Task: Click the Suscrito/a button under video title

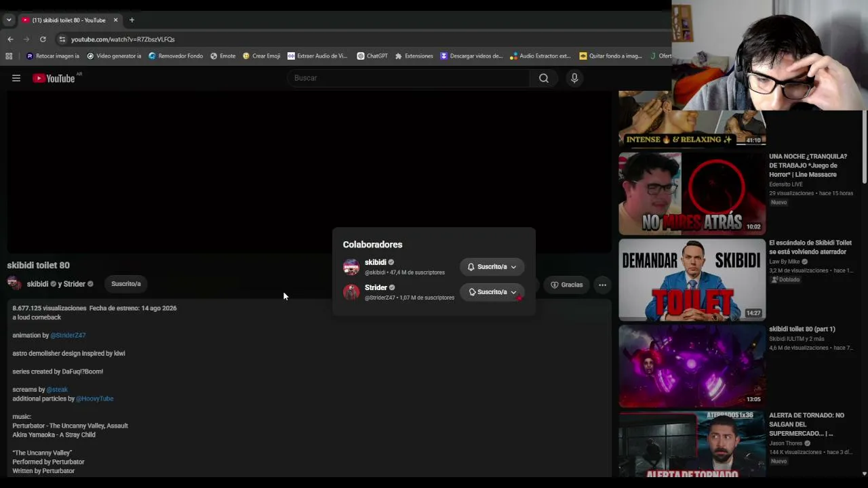Action: click(x=126, y=284)
